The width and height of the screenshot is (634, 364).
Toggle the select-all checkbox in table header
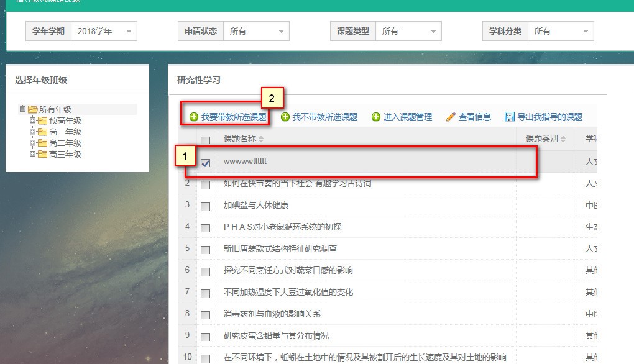pyautogui.click(x=206, y=140)
